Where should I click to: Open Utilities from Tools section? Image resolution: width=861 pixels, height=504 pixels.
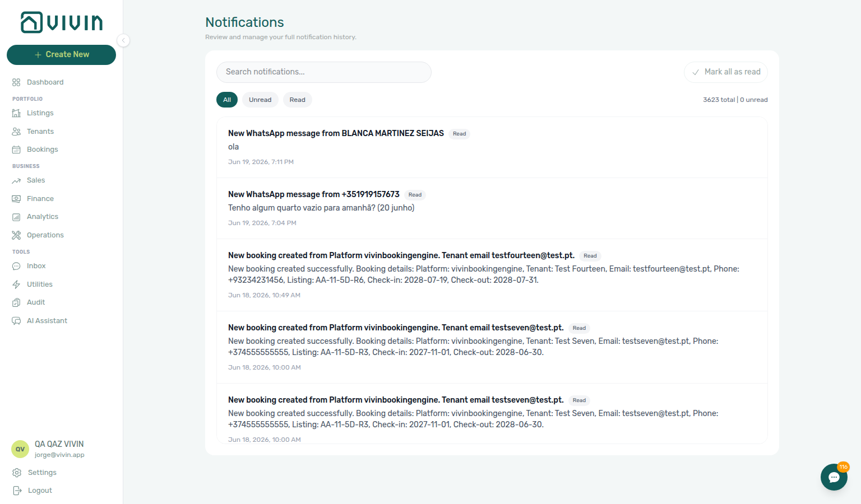point(40,284)
